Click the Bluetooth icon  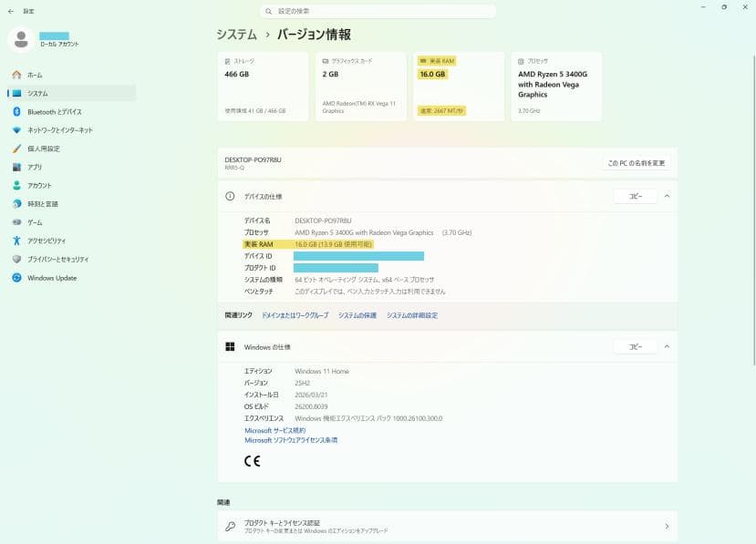pos(17,112)
